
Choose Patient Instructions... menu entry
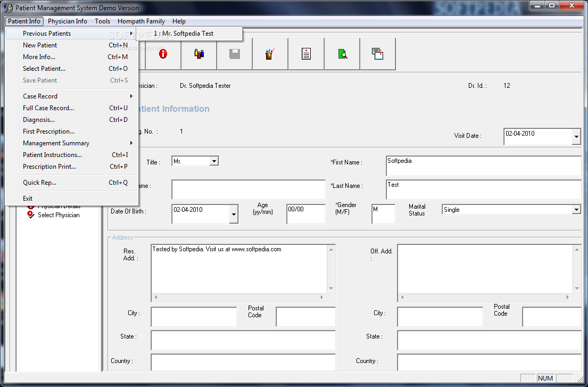pyautogui.click(x=72, y=155)
